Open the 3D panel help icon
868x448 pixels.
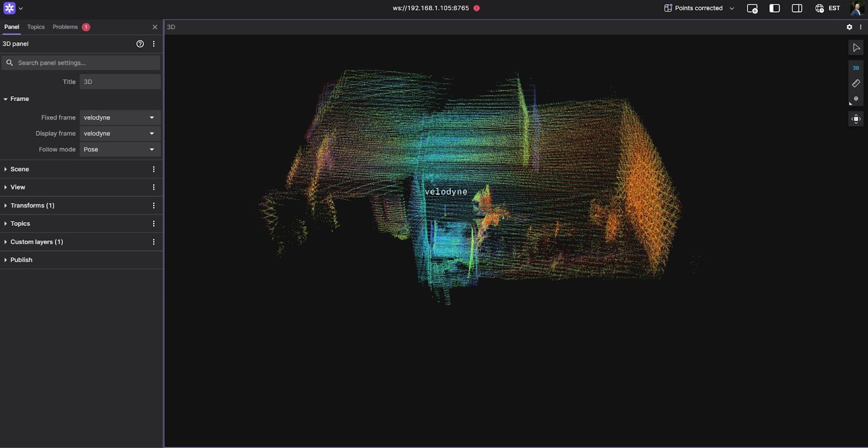[x=140, y=44]
